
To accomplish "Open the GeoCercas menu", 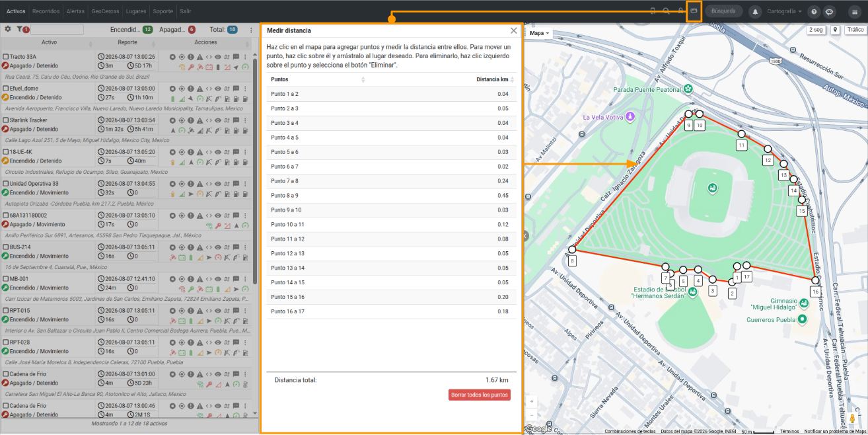I will coord(106,11).
